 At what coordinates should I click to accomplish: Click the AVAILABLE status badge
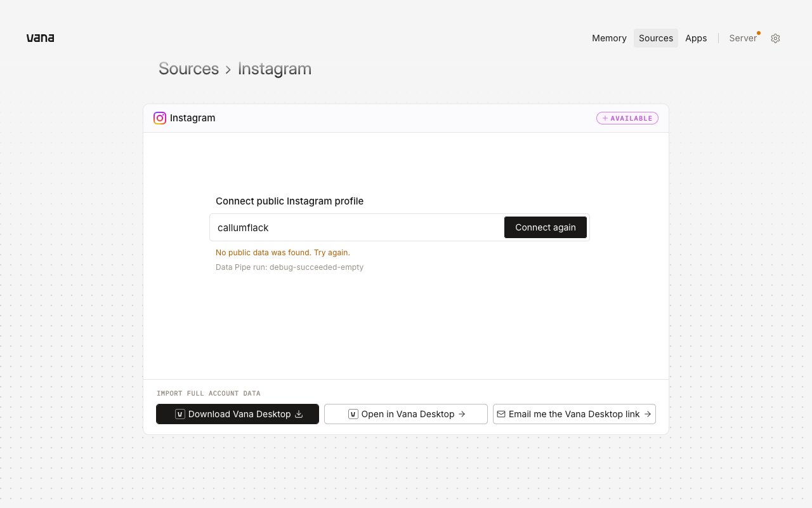(x=627, y=118)
